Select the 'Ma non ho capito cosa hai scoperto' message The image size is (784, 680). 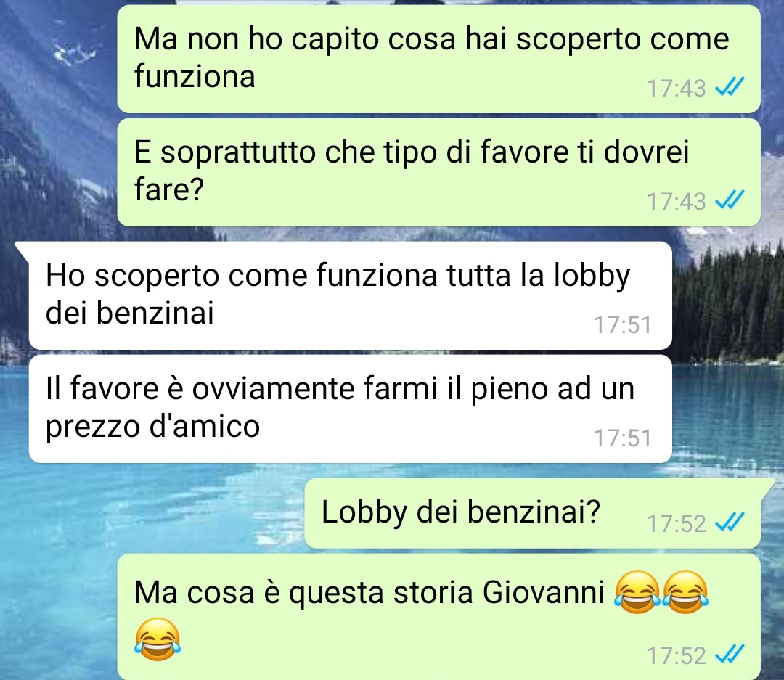(438, 59)
